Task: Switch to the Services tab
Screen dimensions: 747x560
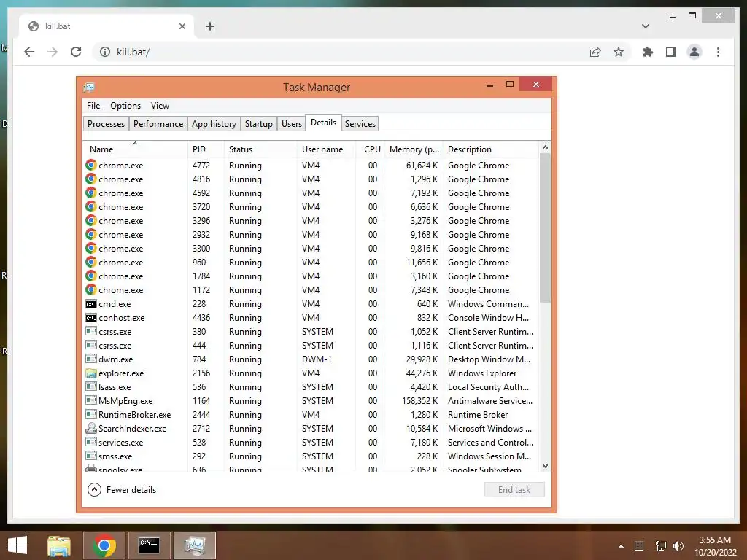Action: point(360,124)
